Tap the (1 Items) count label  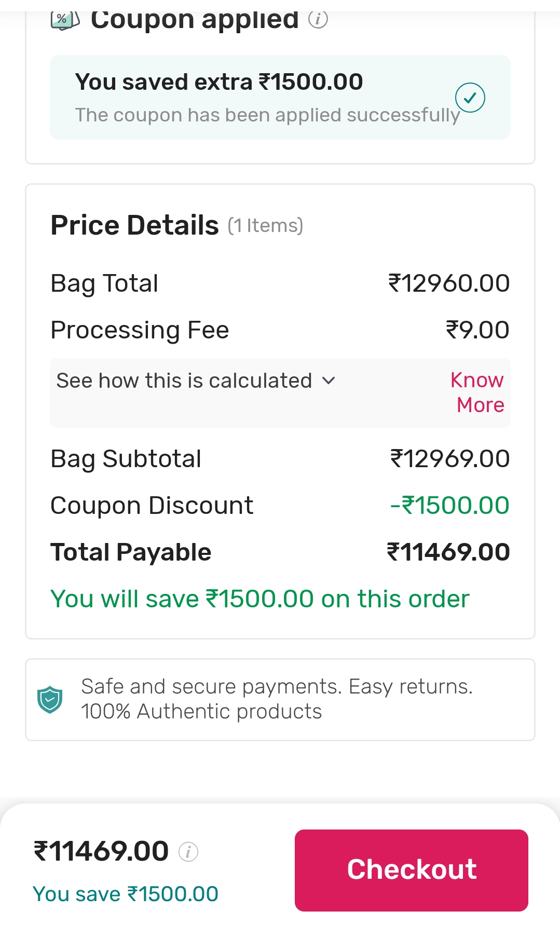[x=265, y=226]
